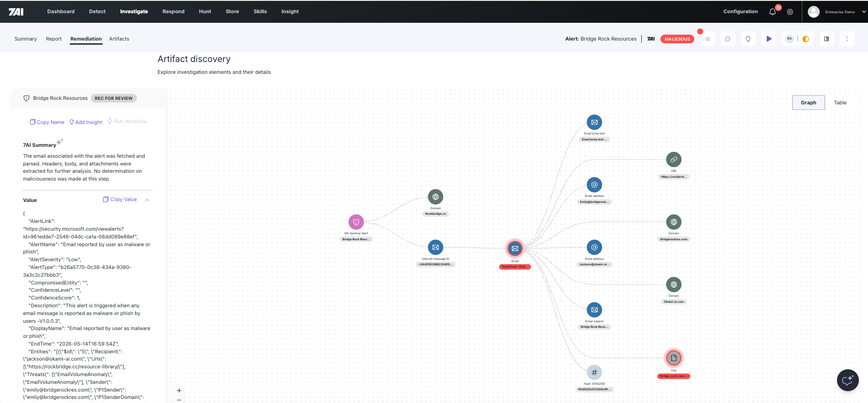The image size is (868, 403).
Task: Select the Email body text node
Action: point(594,122)
